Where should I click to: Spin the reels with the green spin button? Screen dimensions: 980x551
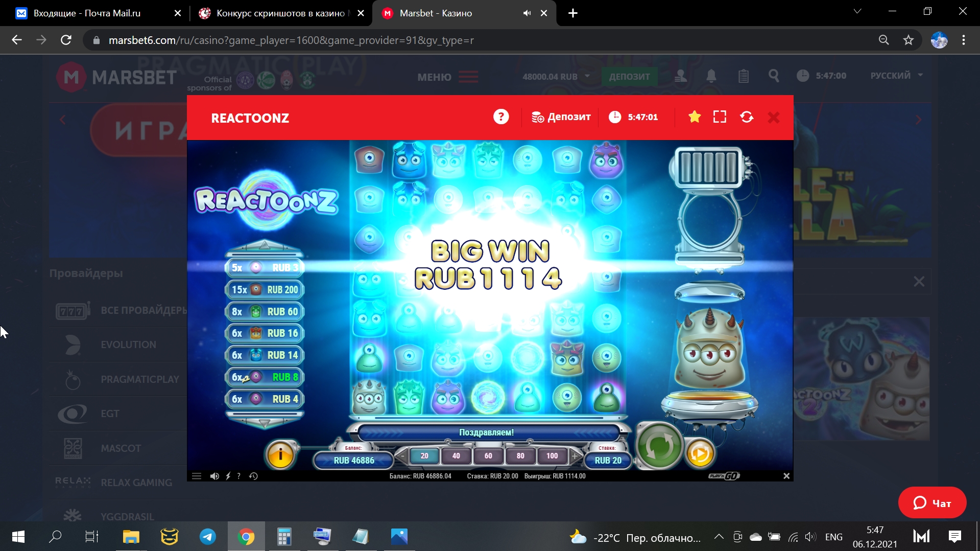pos(659,445)
